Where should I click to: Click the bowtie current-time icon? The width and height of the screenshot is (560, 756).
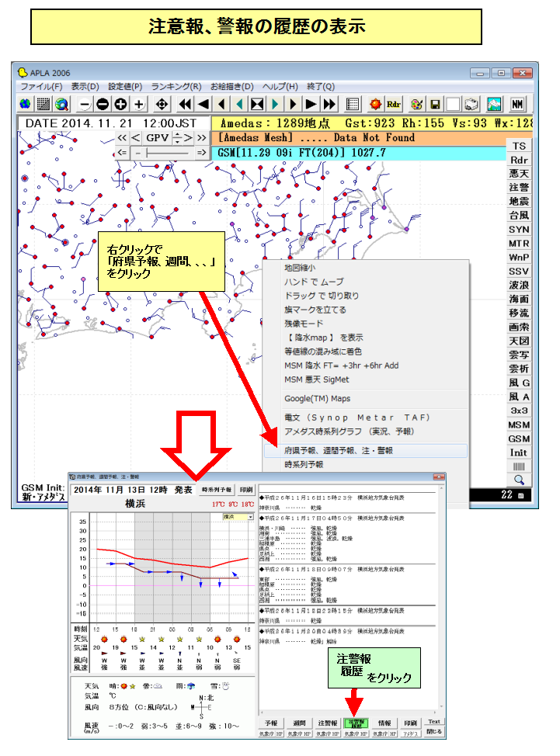(x=258, y=104)
